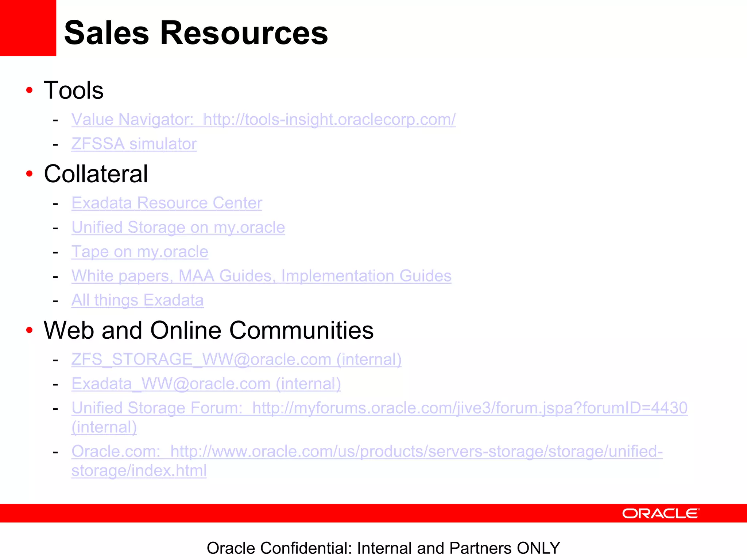This screenshot has width=747, height=560.
Task: Click the Oracle logo in red footer
Action: [661, 513]
